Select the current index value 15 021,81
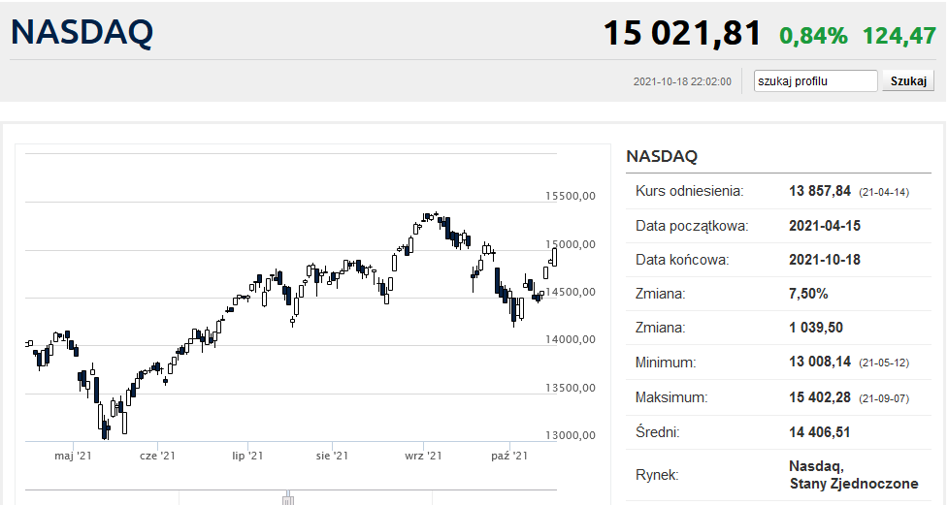This screenshot has height=505, width=948. tap(681, 34)
